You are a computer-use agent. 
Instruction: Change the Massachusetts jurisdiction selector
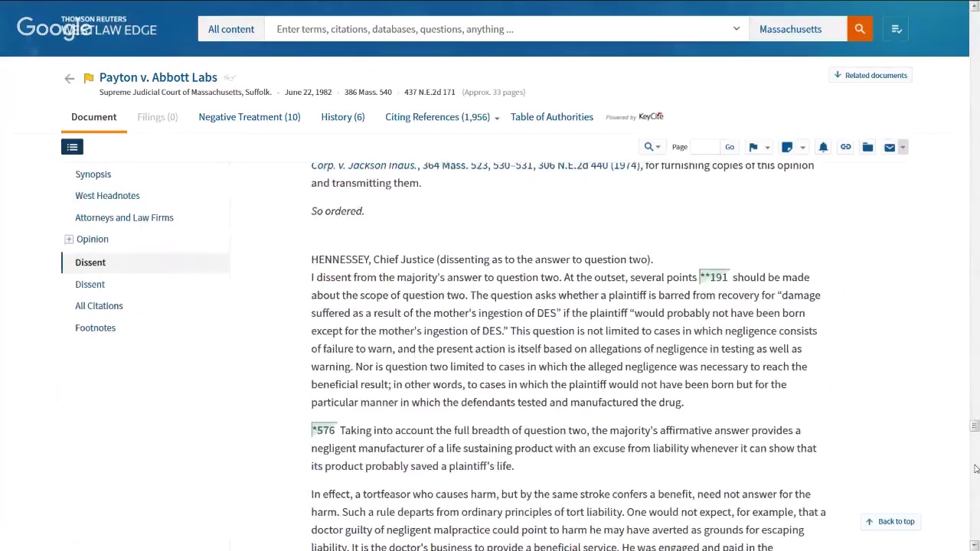click(x=798, y=29)
